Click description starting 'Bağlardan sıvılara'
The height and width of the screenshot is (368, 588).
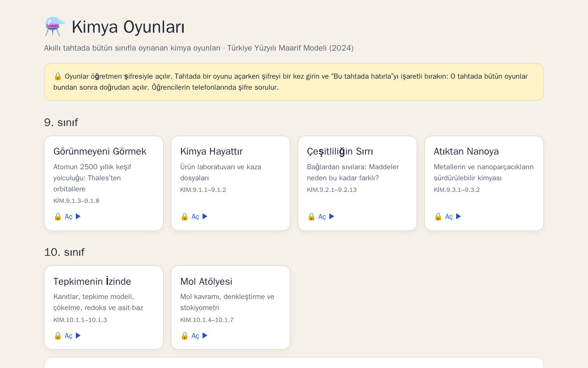pos(353,172)
